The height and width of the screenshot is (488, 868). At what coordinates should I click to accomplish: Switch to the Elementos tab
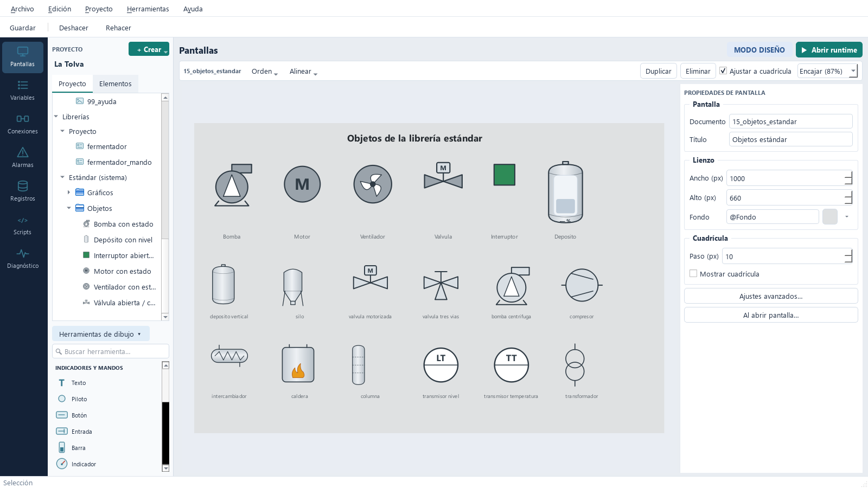[x=116, y=84]
